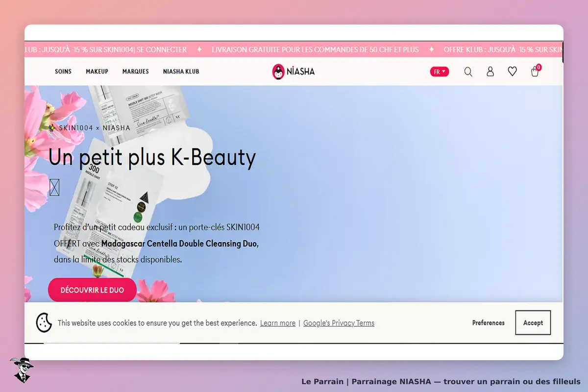Click the Un petit plus K-Beauty headline
Viewport: 588px width, 392px height.
[x=152, y=157]
